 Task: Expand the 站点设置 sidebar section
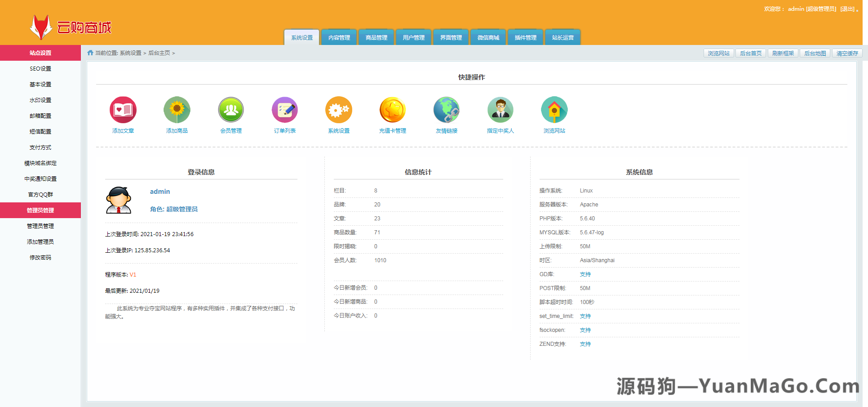click(40, 53)
